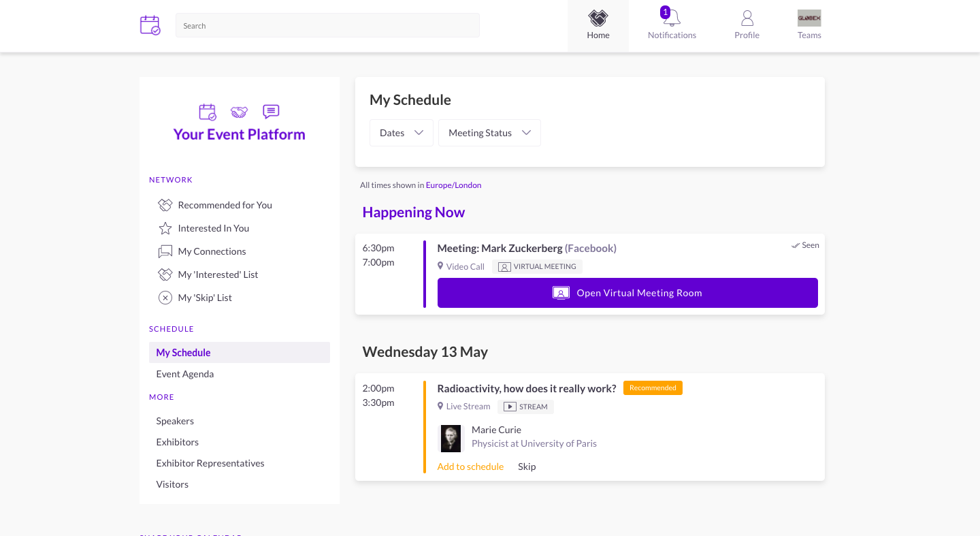Screen dimensions: 980x536
Task: Click the Happening Now heading
Action: point(414,212)
